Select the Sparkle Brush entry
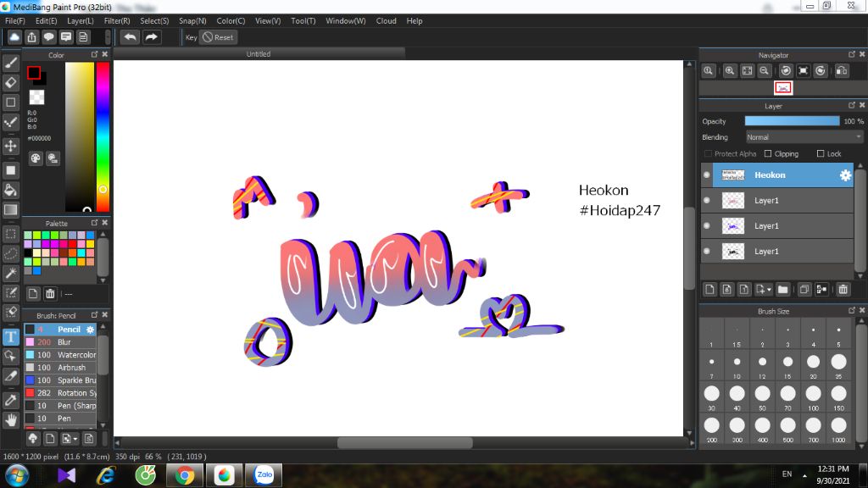 coord(60,380)
